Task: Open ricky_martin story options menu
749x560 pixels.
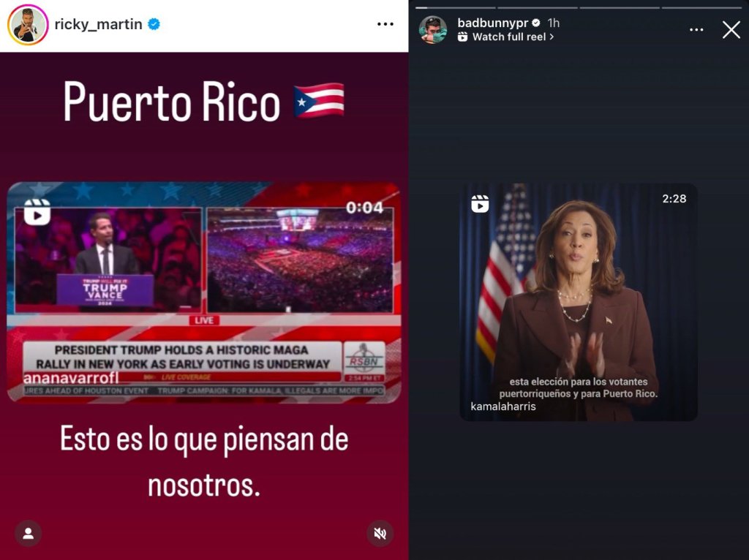Action: (385, 24)
